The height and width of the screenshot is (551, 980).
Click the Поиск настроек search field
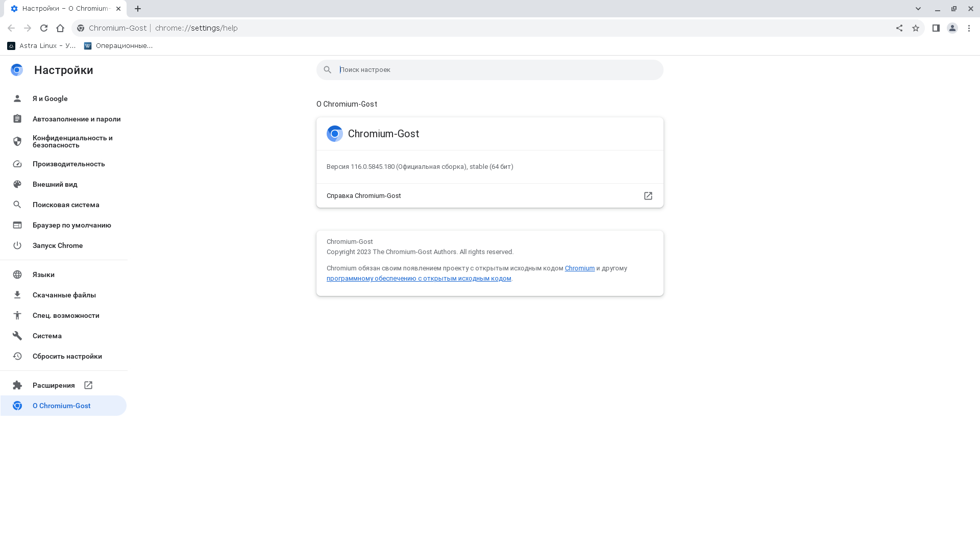490,70
